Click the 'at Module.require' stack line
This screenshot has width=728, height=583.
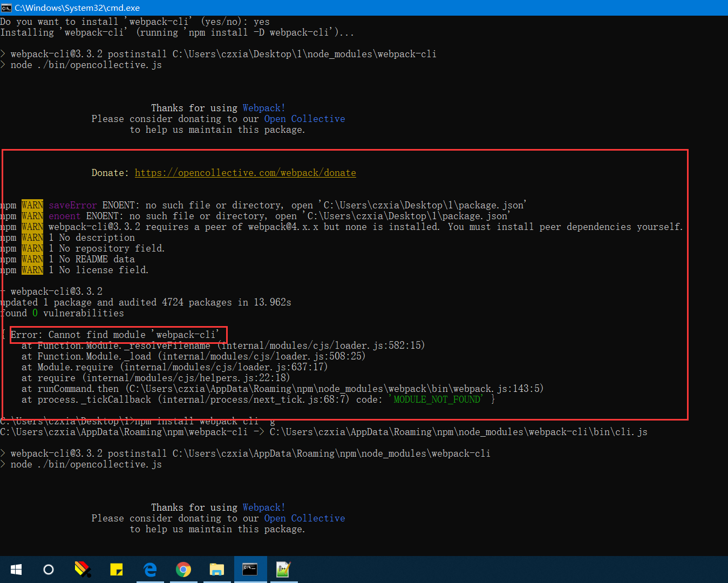[174, 367]
